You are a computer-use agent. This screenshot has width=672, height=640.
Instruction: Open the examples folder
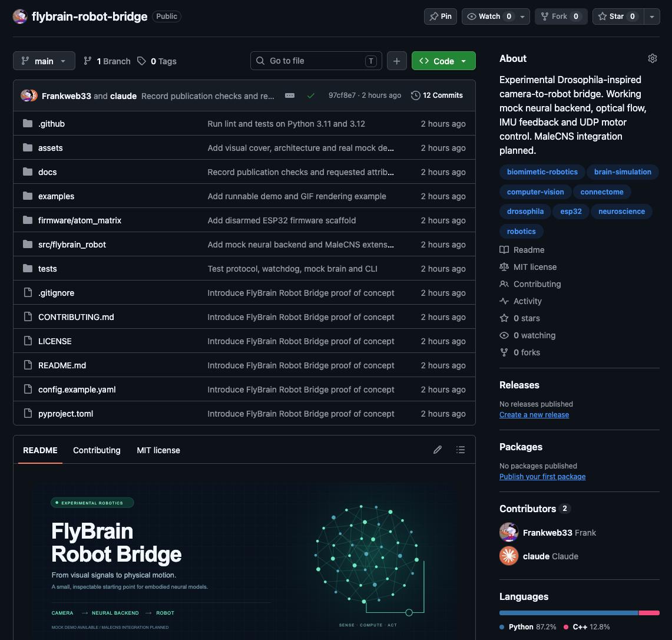pos(56,196)
